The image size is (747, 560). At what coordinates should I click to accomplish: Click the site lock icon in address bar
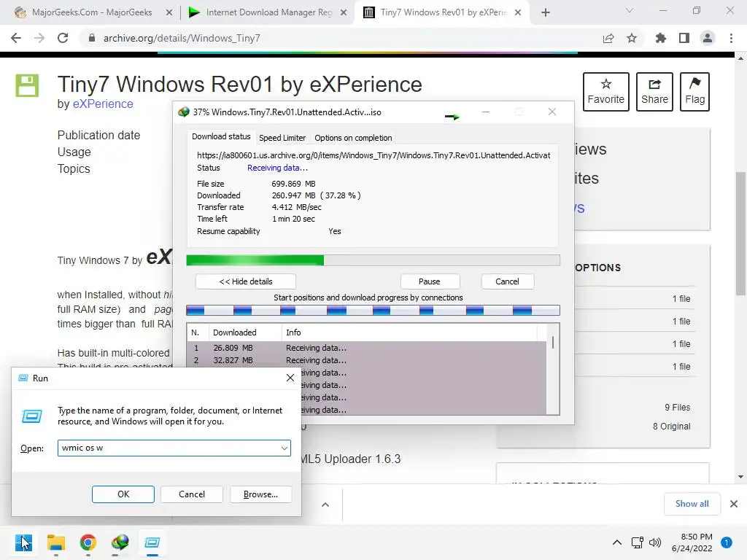92,38
